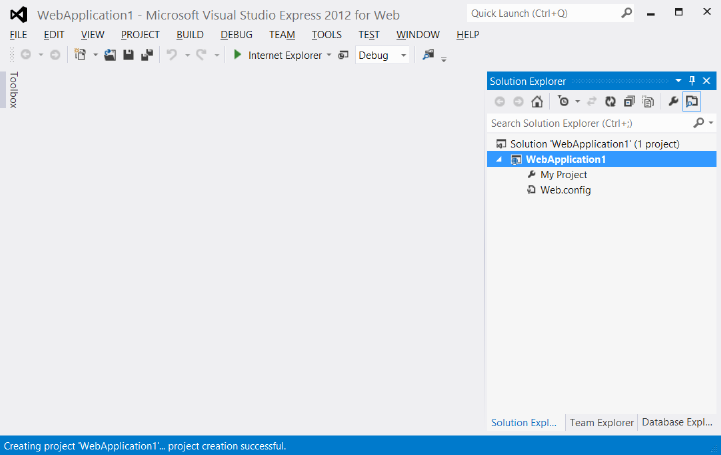
Task: Toggle Show All Files in Solution Explorer
Action: click(648, 101)
